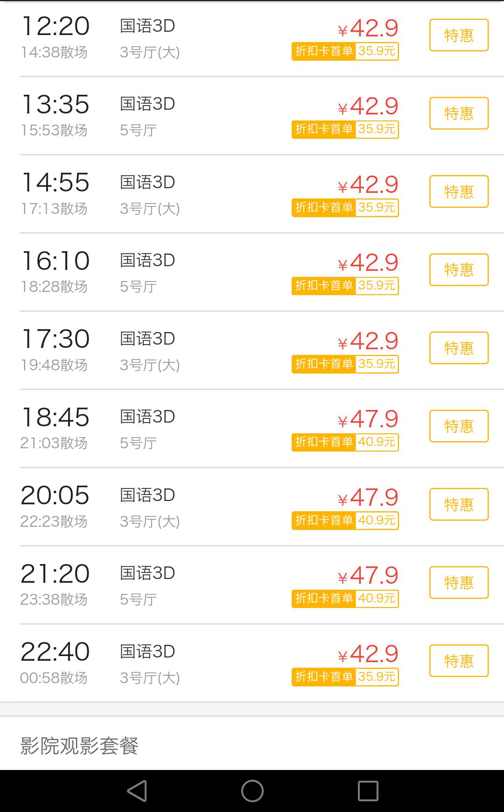This screenshot has width=504, height=812.
Task: Tap 特惠 button for 18:45 showtime
Action: 459,426
